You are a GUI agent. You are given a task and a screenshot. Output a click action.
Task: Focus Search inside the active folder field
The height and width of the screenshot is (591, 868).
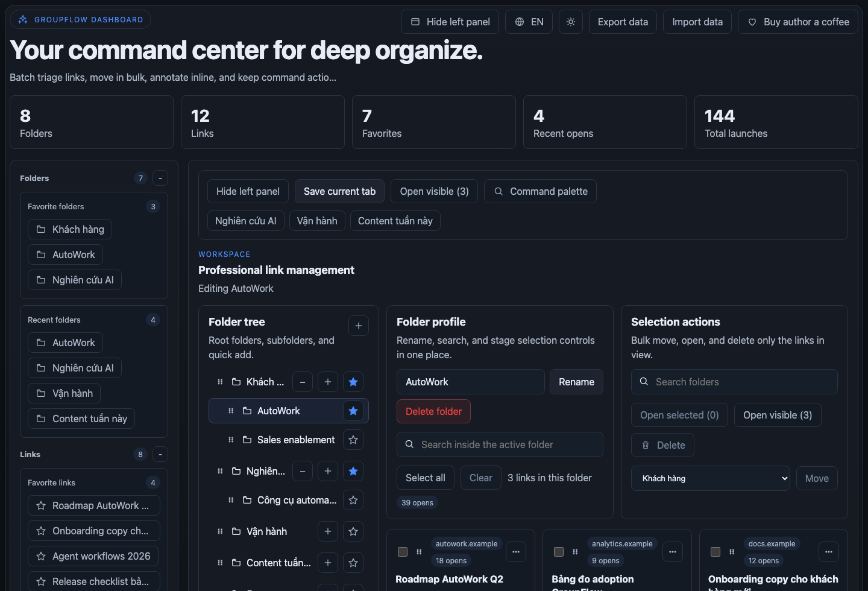(500, 444)
